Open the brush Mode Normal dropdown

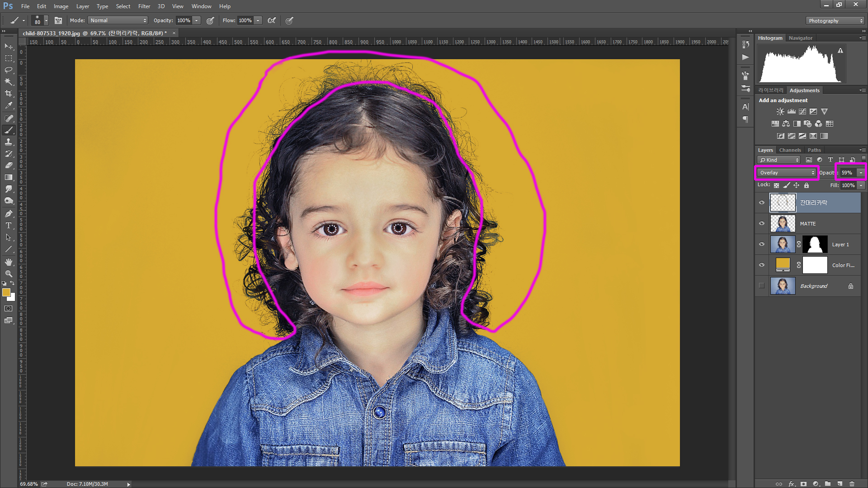click(118, 20)
